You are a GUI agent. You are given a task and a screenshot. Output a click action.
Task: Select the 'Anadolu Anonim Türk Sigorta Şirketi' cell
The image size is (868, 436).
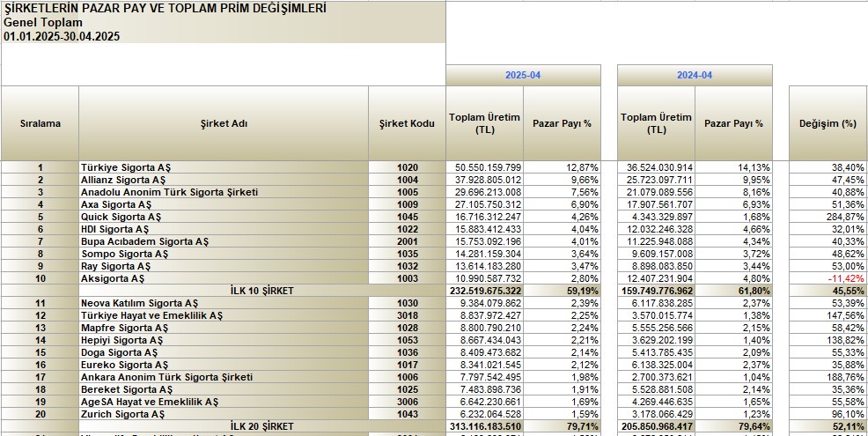[x=224, y=192]
